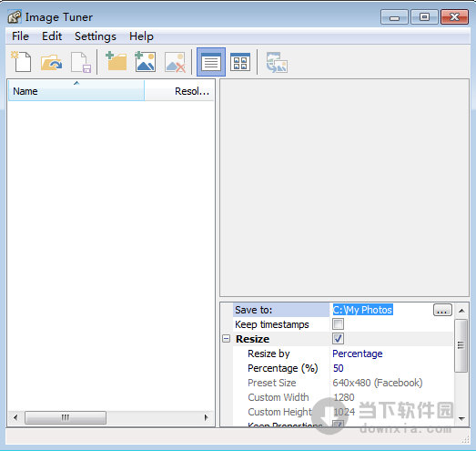This screenshot has width=476, height=451.
Task: Uncheck the Resize checkbox
Action: (338, 339)
